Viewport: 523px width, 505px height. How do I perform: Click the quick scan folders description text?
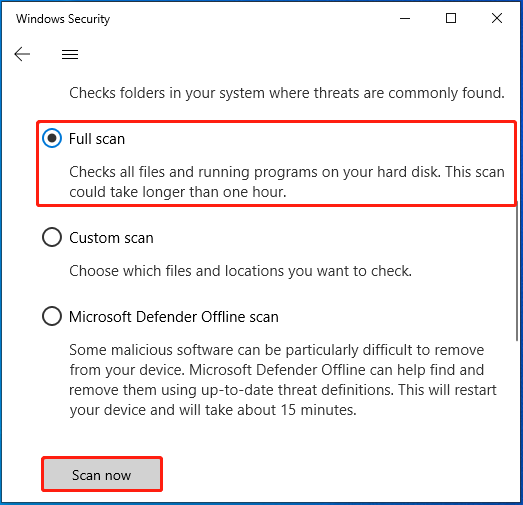point(287,93)
